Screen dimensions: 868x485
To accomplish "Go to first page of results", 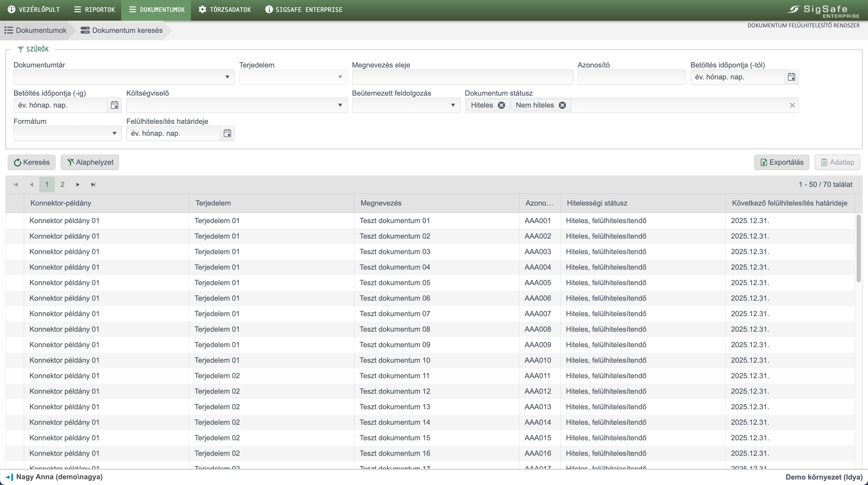I will (x=16, y=185).
